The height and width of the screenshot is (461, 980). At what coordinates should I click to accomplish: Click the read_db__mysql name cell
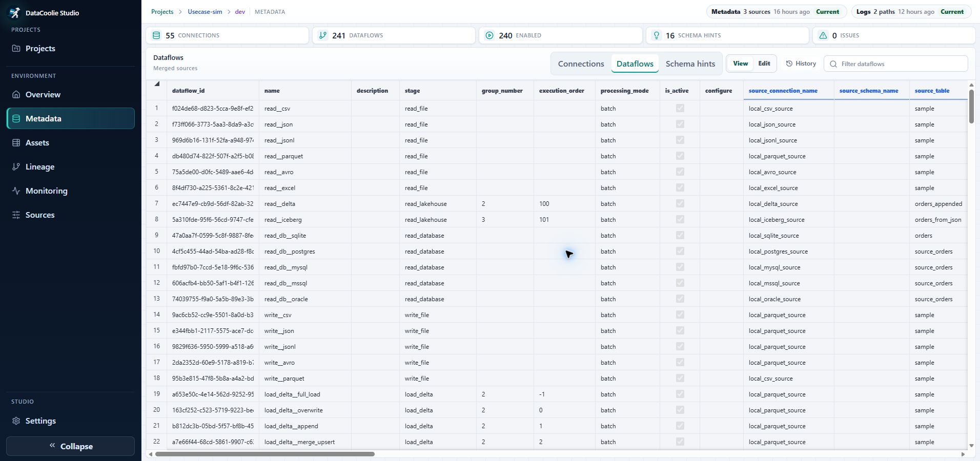coord(305,267)
